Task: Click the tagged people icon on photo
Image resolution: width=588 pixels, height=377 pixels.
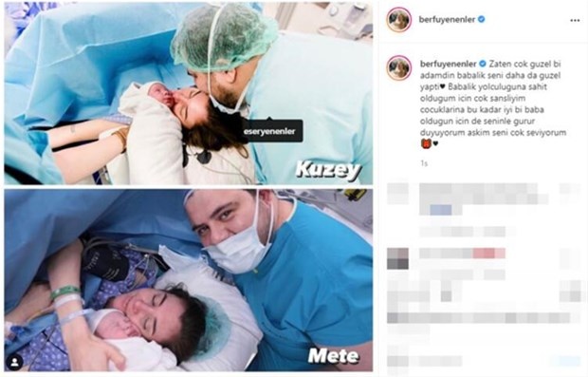Action: pyautogui.click(x=15, y=363)
